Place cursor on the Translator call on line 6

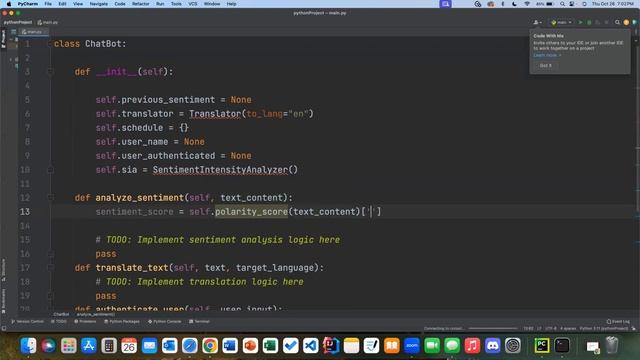click(215, 114)
